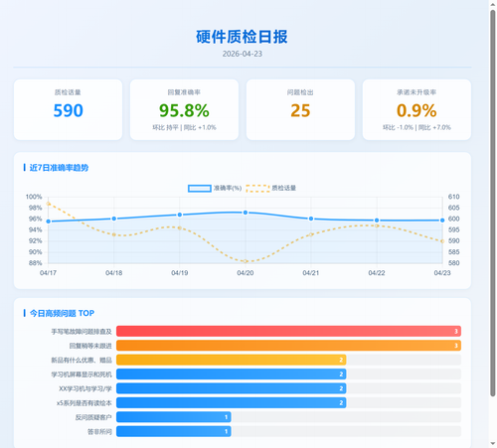
Task: Click the blue bar for 反问质疑客户
Action: [174, 417]
